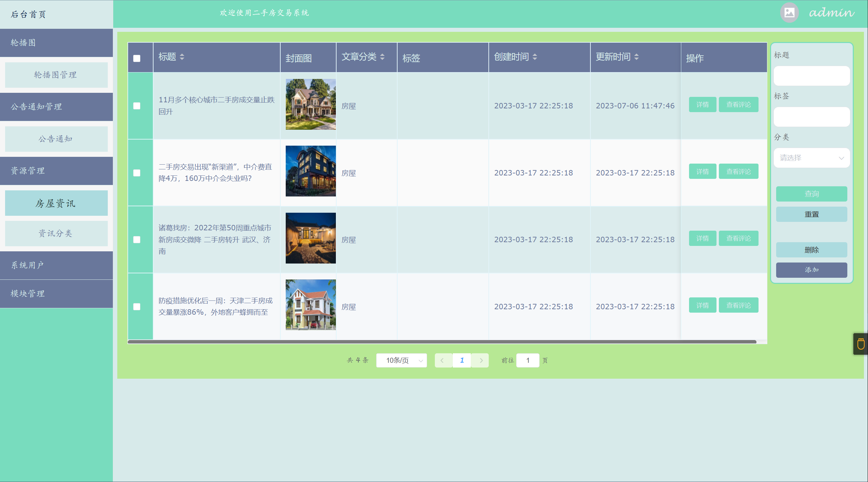Go to next page arrow
The width and height of the screenshot is (868, 482).
coord(481,360)
